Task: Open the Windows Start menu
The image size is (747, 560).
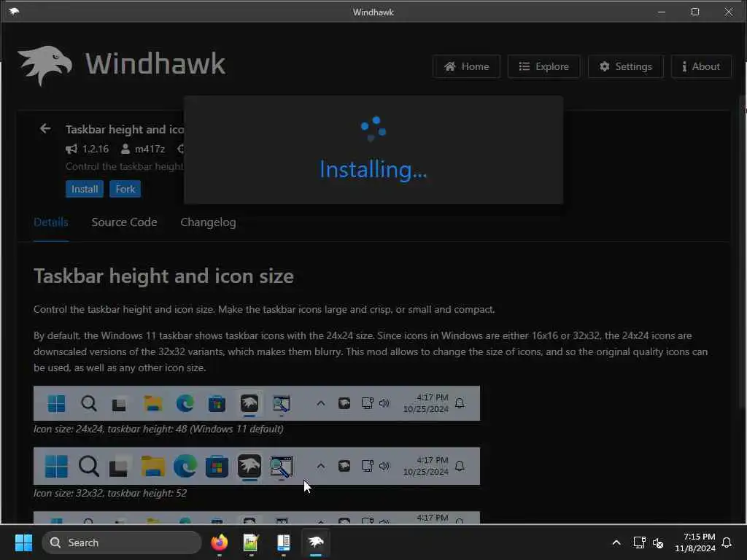Action: (23, 542)
